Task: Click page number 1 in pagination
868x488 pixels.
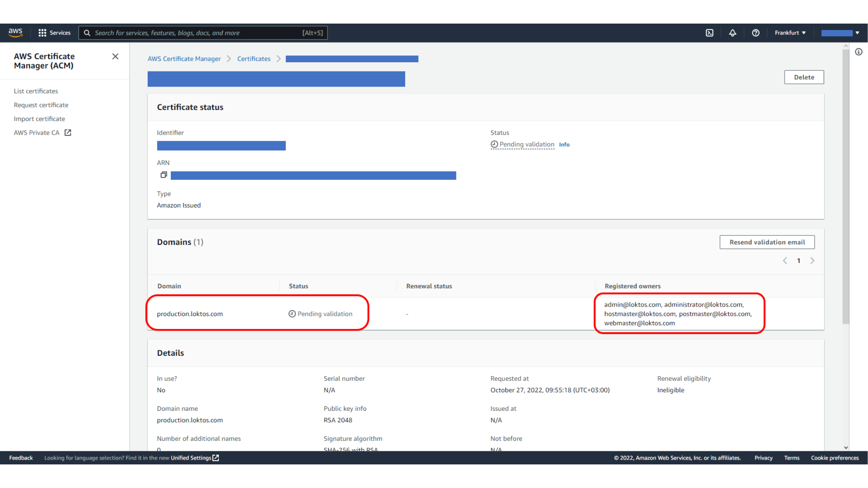Action: pyautogui.click(x=798, y=261)
